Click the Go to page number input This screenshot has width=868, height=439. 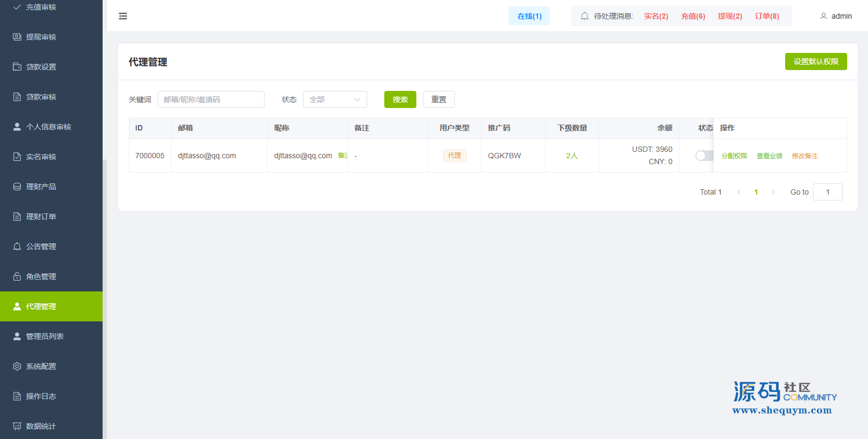(x=828, y=192)
